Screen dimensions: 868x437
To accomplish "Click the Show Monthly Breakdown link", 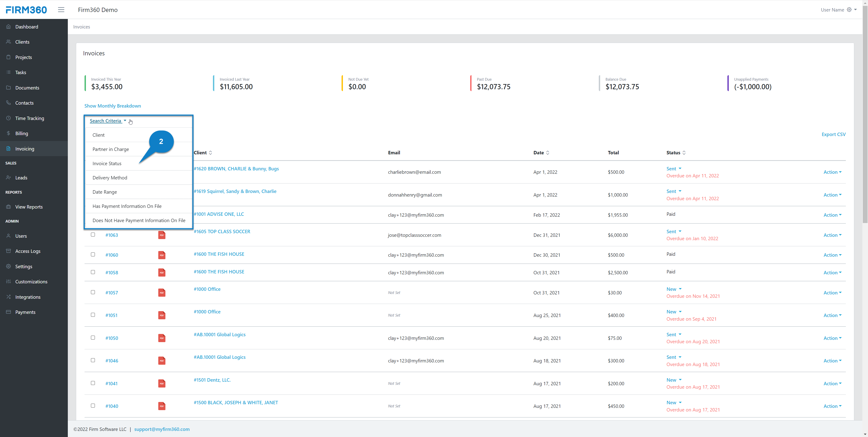I will click(x=113, y=106).
